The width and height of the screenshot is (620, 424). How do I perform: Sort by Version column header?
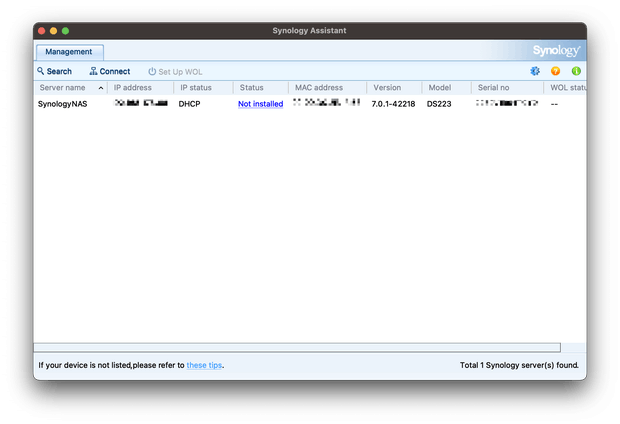click(x=394, y=88)
